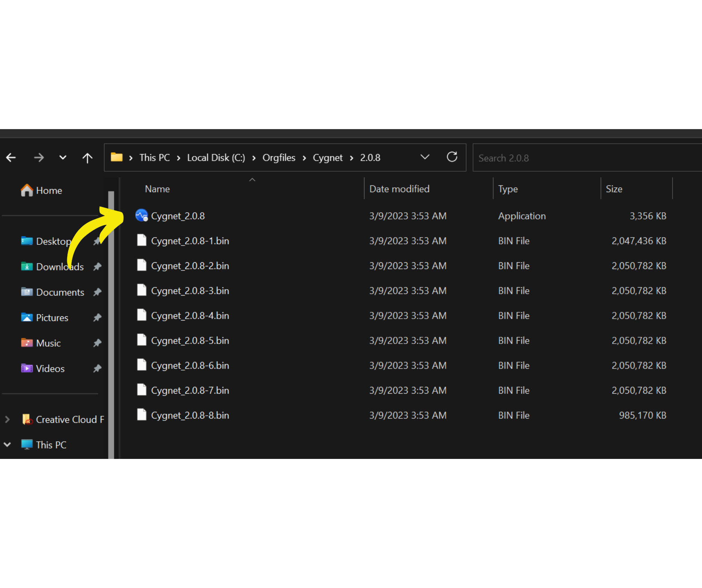Screen dimensions: 702x588
Task: Navigate to Orgfiles via the breadcrumb
Action: pyautogui.click(x=279, y=157)
